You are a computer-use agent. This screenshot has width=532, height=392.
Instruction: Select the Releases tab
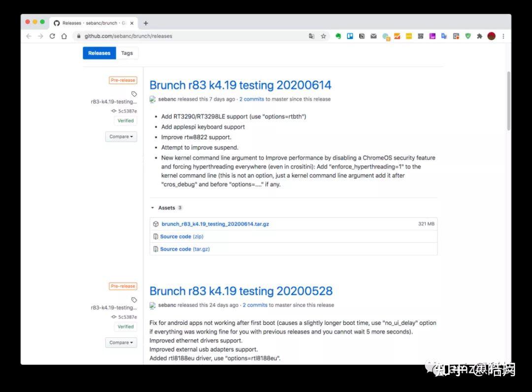tap(99, 53)
